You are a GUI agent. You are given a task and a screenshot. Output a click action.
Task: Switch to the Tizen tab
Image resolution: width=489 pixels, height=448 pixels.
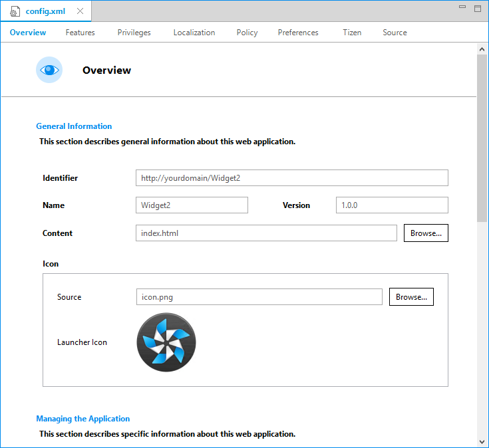point(352,33)
